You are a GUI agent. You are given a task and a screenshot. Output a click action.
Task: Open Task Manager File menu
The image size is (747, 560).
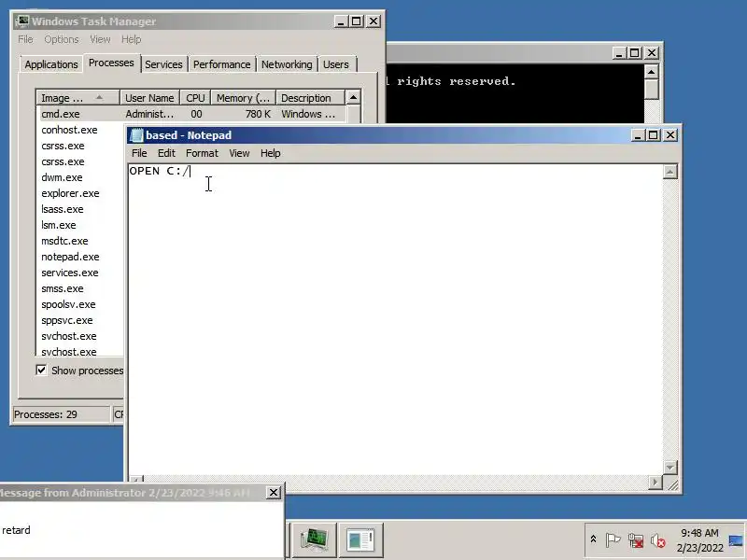25,39
